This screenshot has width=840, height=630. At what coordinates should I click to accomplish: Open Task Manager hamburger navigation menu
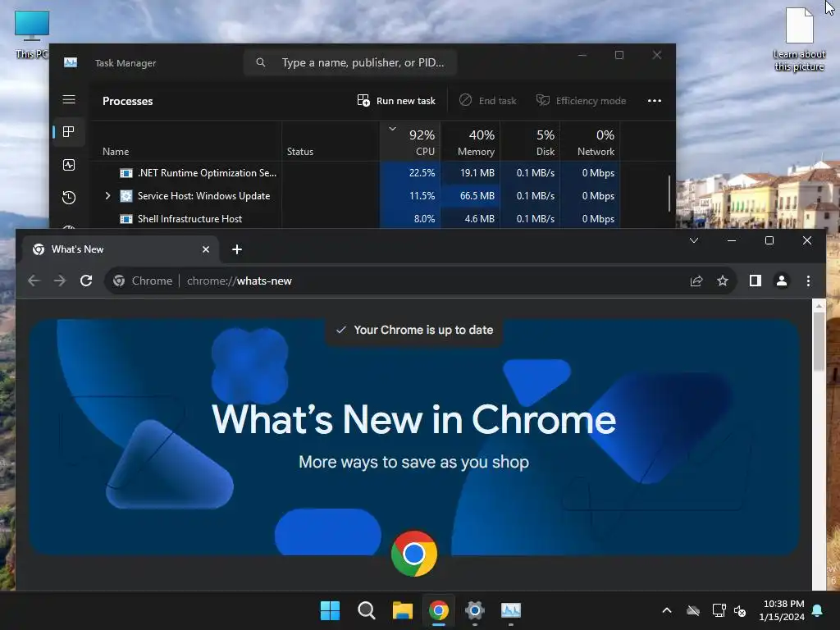(69, 99)
